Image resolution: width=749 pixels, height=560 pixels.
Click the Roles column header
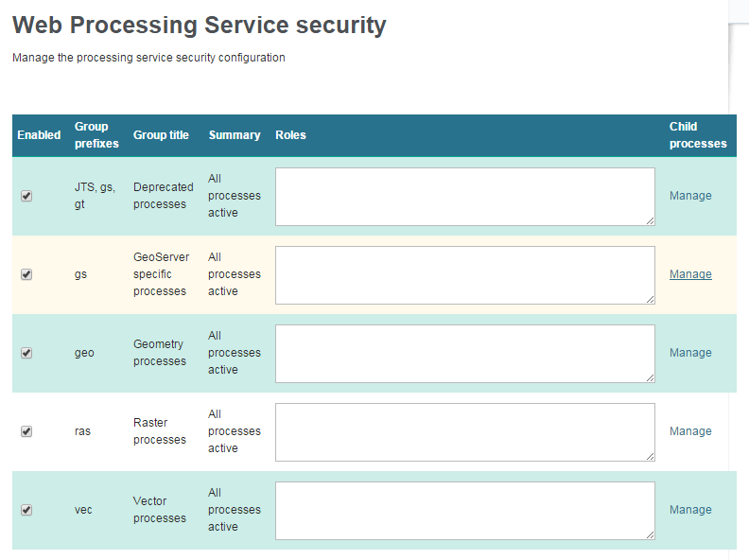tap(290, 135)
